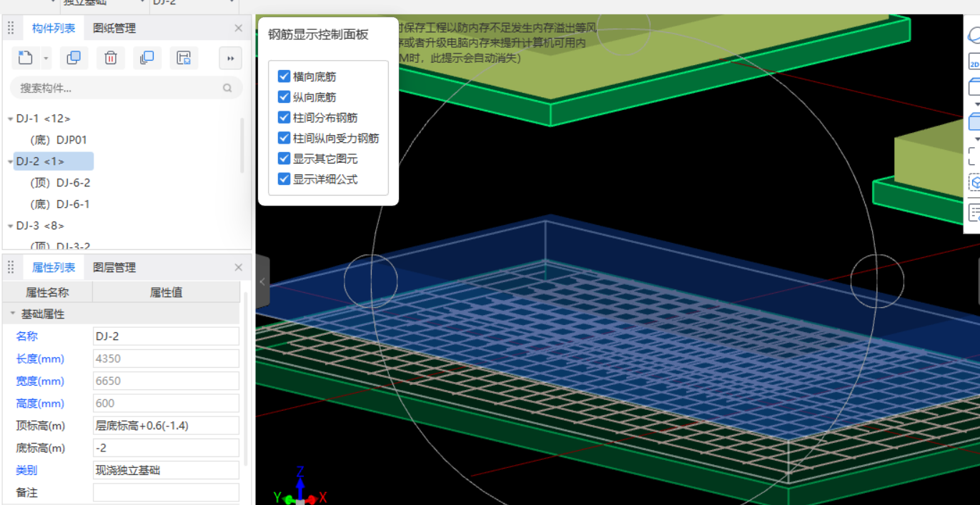Switch to 图纸管理 tab

(114, 29)
